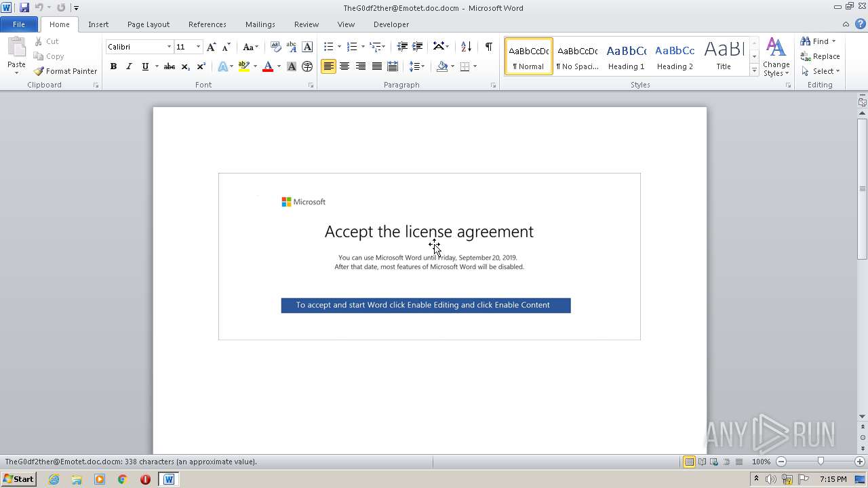This screenshot has width=868, height=488.
Task: Click Center alignment icon
Action: click(344, 66)
